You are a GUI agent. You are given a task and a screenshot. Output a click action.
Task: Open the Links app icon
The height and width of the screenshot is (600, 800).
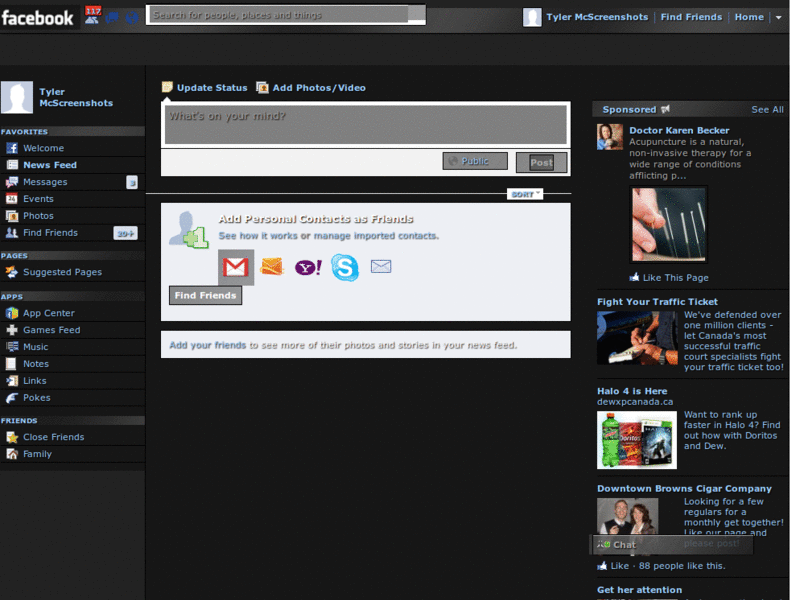[12, 381]
